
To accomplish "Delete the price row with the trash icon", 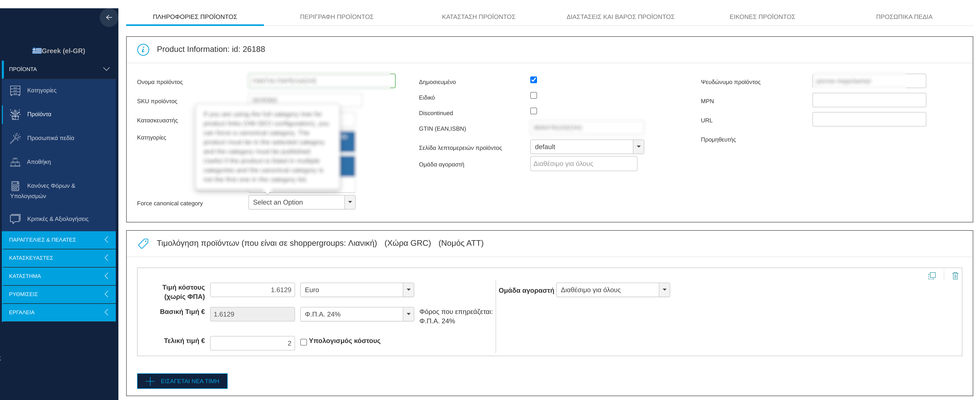I will pyautogui.click(x=955, y=276).
